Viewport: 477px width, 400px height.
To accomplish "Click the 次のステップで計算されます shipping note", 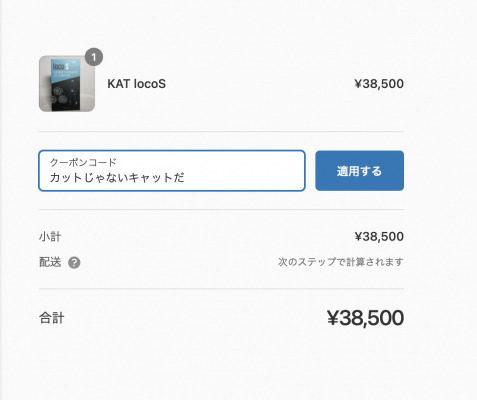I will click(x=341, y=262).
